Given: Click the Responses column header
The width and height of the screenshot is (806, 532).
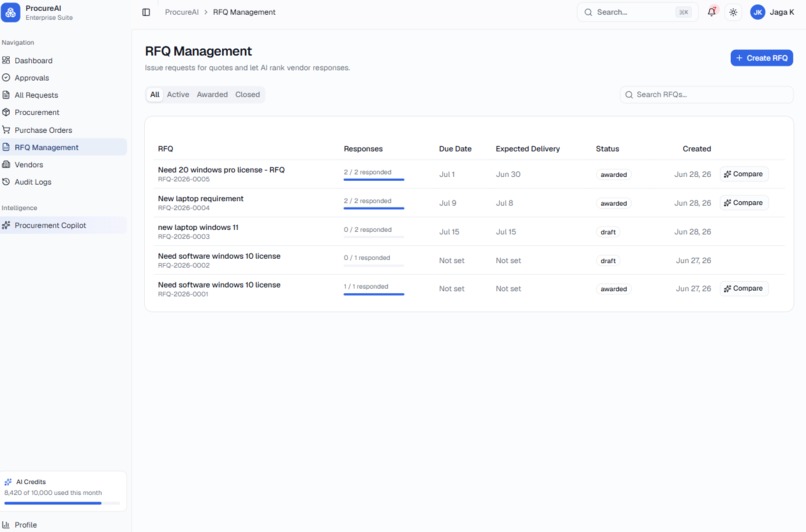Looking at the screenshot, I should [363, 149].
